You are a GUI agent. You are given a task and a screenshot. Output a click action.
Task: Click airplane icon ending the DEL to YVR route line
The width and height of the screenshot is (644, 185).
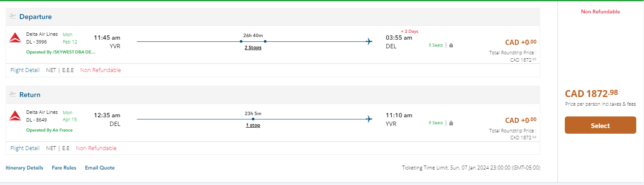click(x=369, y=119)
